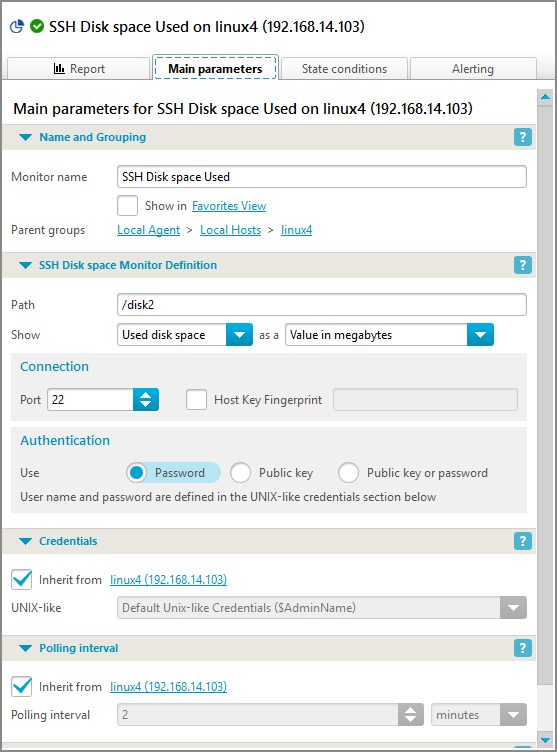Open help for Credentials section

(x=522, y=541)
